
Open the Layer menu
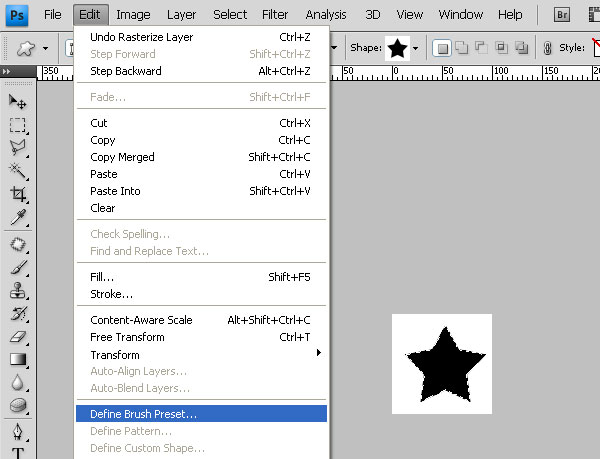[181, 15]
